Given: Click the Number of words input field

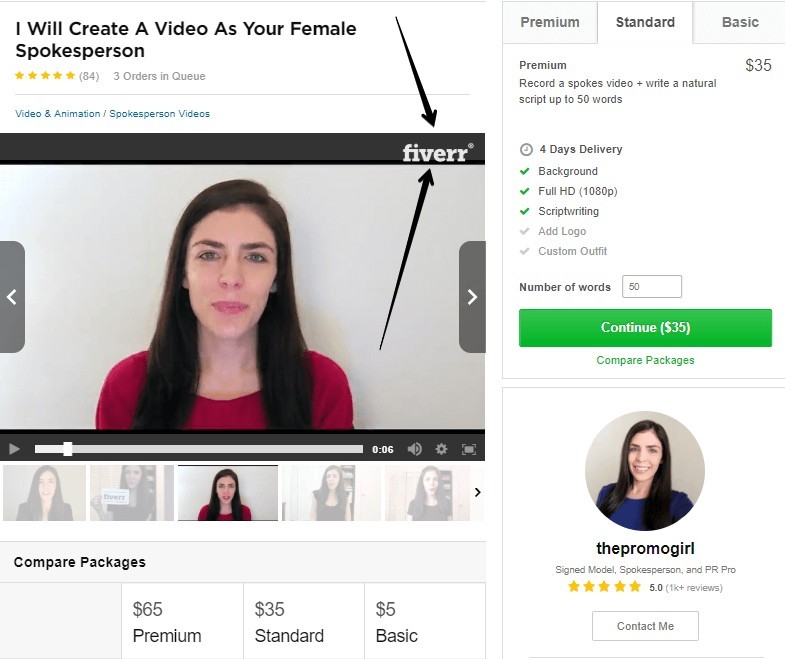Looking at the screenshot, I should [652, 286].
